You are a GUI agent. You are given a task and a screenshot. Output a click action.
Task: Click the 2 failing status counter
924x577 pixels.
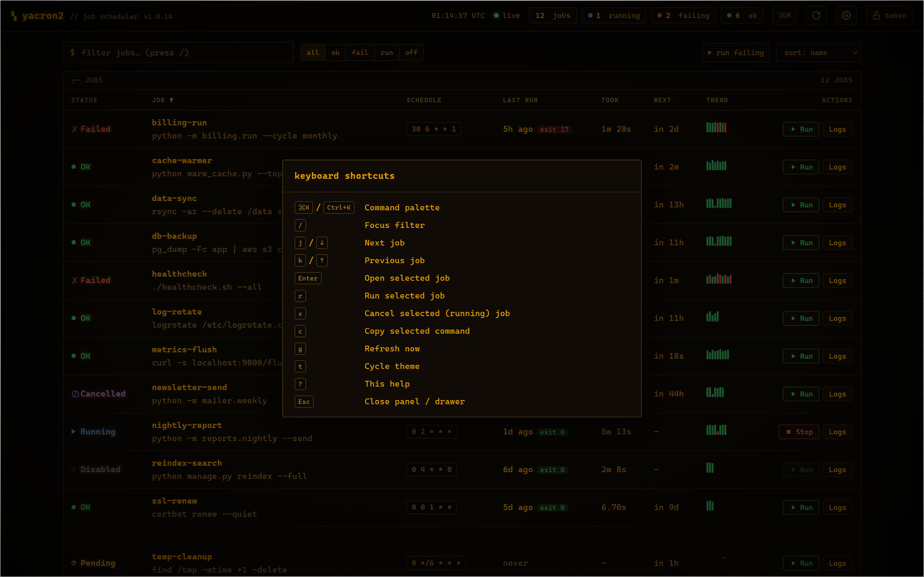[683, 16]
